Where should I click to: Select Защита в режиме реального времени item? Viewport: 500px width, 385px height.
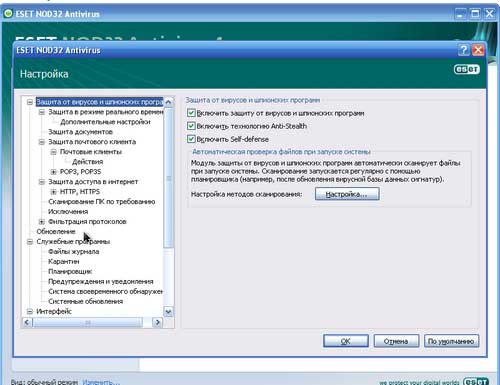[106, 112]
